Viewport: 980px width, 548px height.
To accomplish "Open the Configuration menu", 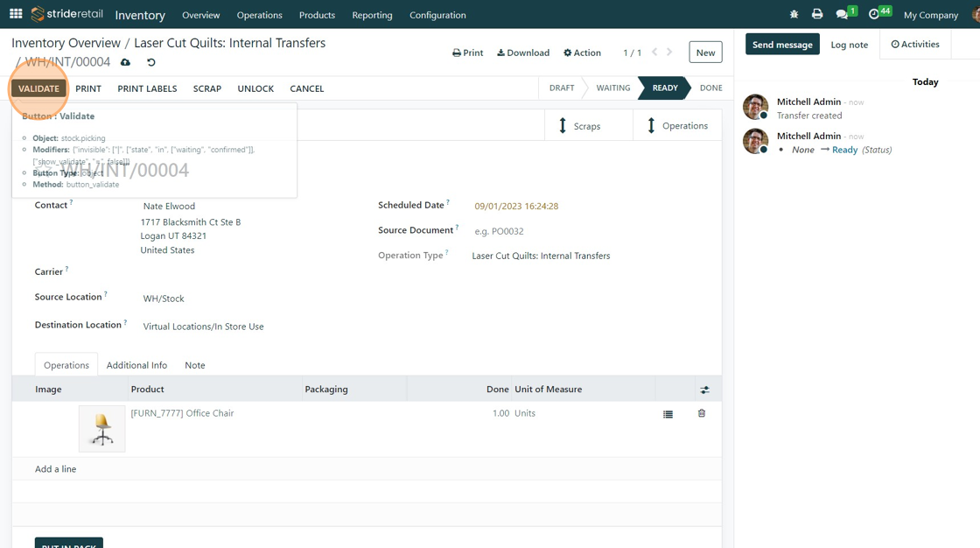I will (437, 15).
